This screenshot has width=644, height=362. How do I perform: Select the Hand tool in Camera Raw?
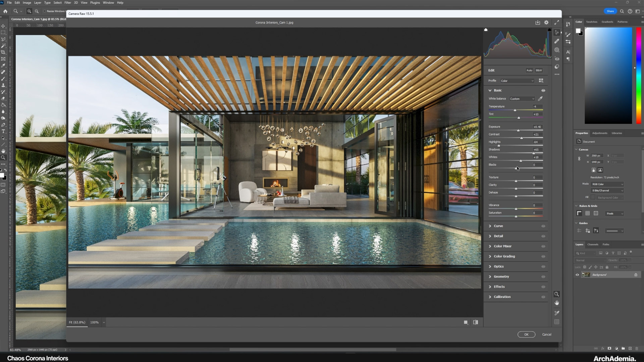click(x=556, y=303)
